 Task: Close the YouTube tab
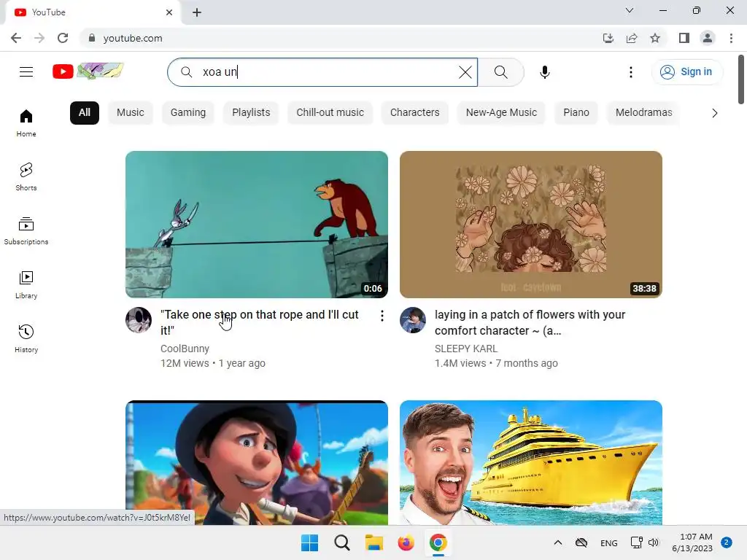pyautogui.click(x=169, y=12)
